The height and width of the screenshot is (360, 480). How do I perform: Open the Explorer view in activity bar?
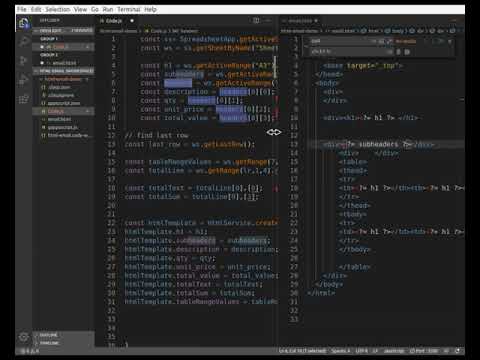24,24
